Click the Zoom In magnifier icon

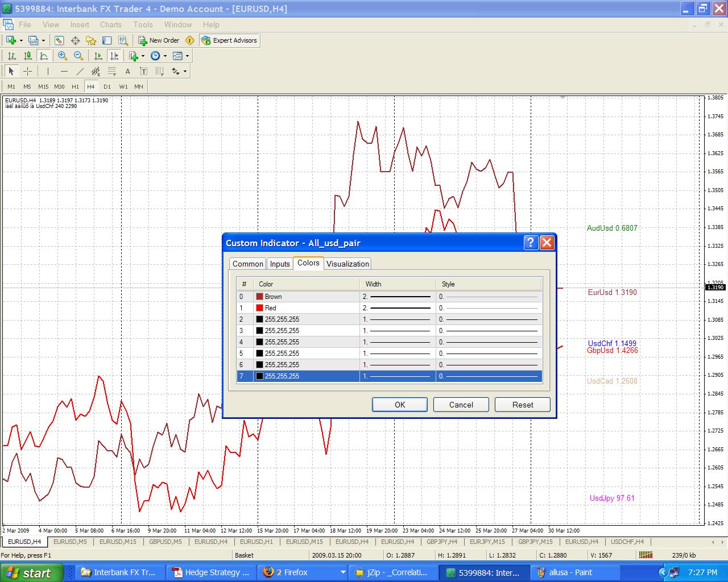(63, 56)
